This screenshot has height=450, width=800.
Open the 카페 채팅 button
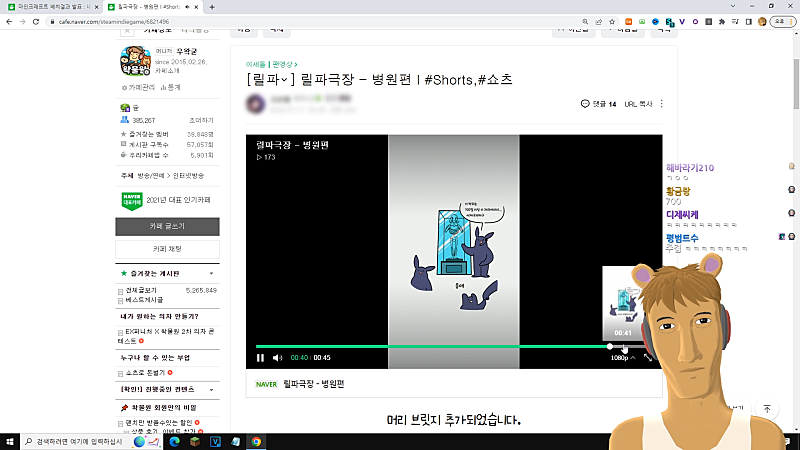point(167,249)
